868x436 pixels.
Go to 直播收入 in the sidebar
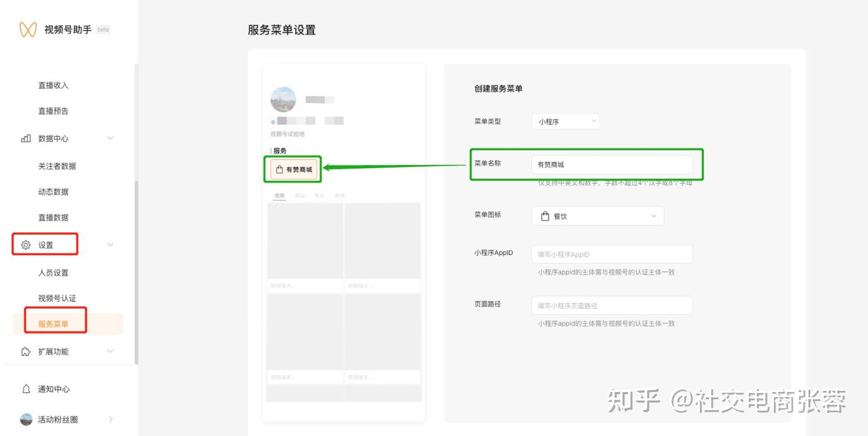tap(54, 86)
